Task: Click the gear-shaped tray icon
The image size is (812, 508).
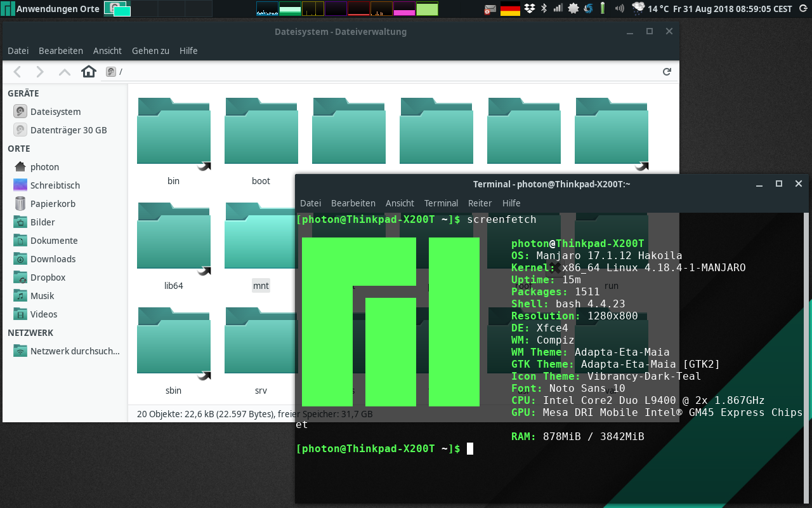Action: 573,8
